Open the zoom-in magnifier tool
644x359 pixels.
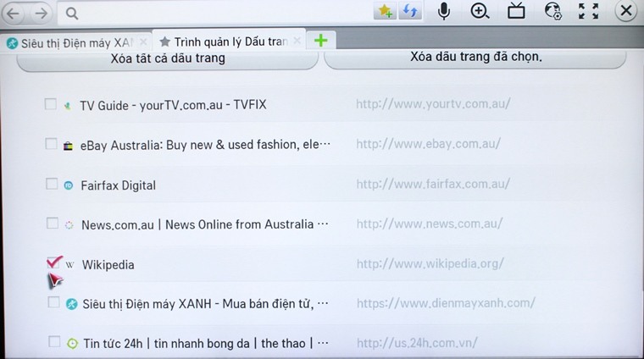[x=480, y=12]
